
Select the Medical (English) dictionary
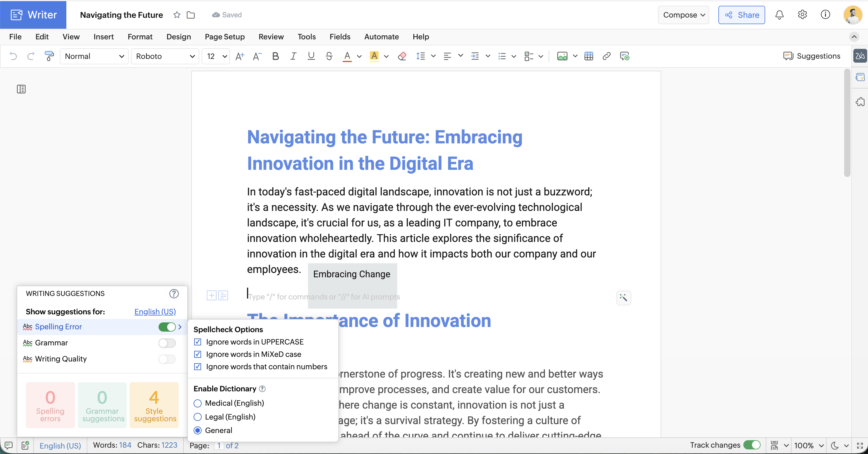tap(198, 403)
